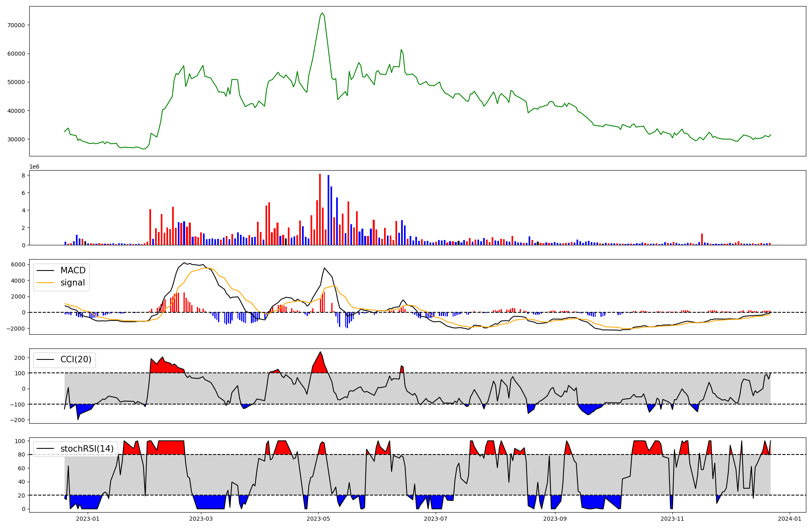Click the 2023-07 x-axis tick label
The width and height of the screenshot is (812, 528).
pyautogui.click(x=436, y=518)
